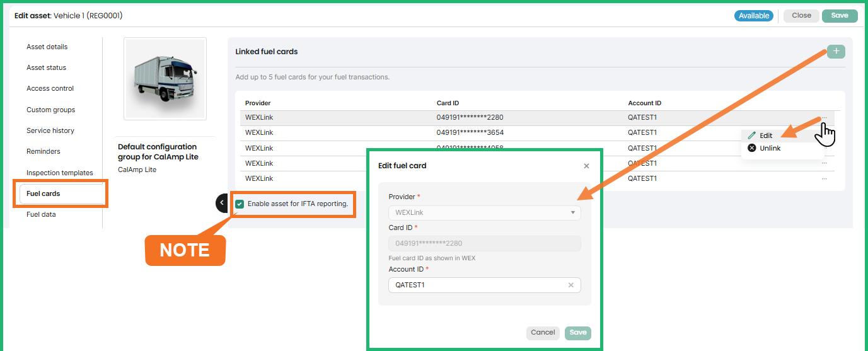Click the Account ID input field
This screenshot has width=868, height=351.
(x=476, y=285)
